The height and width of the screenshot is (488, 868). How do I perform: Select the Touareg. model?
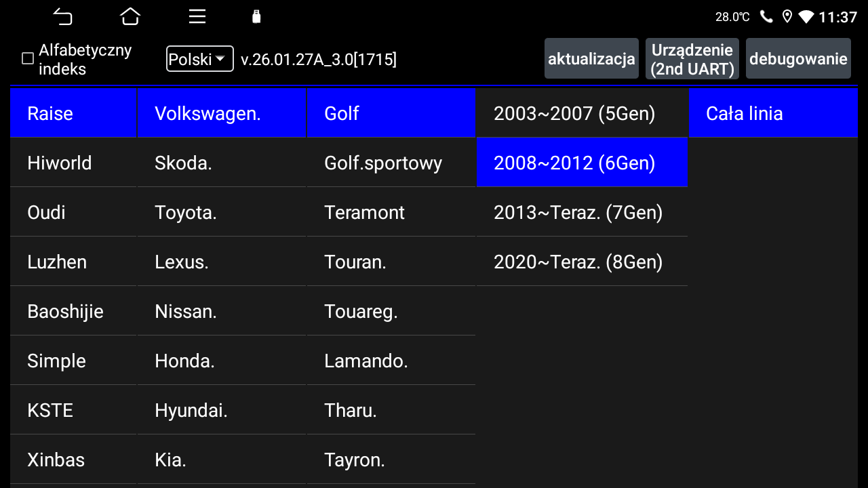[x=391, y=311]
